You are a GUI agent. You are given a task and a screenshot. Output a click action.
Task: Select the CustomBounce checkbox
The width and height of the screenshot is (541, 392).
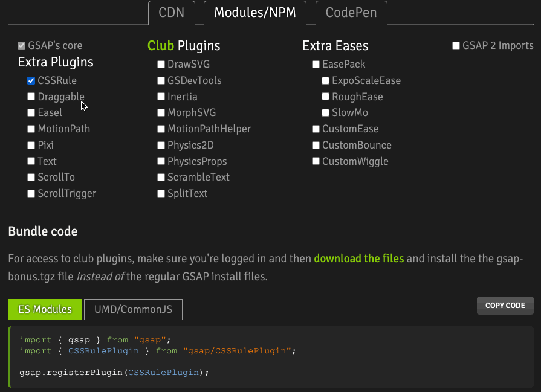click(x=316, y=145)
